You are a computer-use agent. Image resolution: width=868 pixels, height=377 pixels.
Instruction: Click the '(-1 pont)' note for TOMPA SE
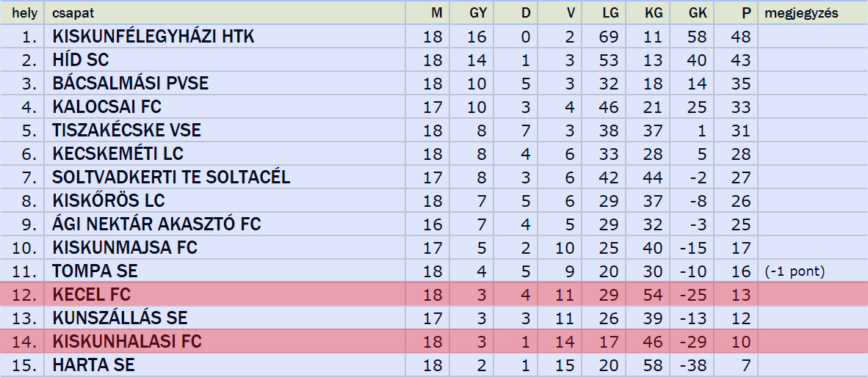(795, 271)
